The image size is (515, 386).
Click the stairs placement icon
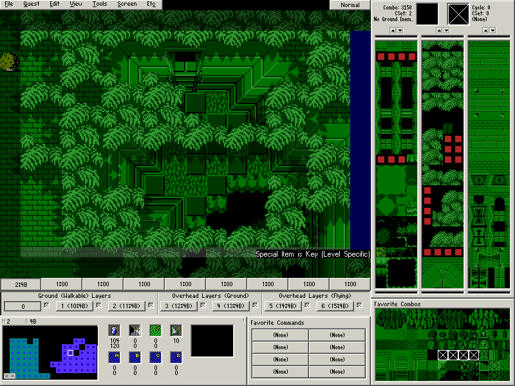tap(135, 330)
